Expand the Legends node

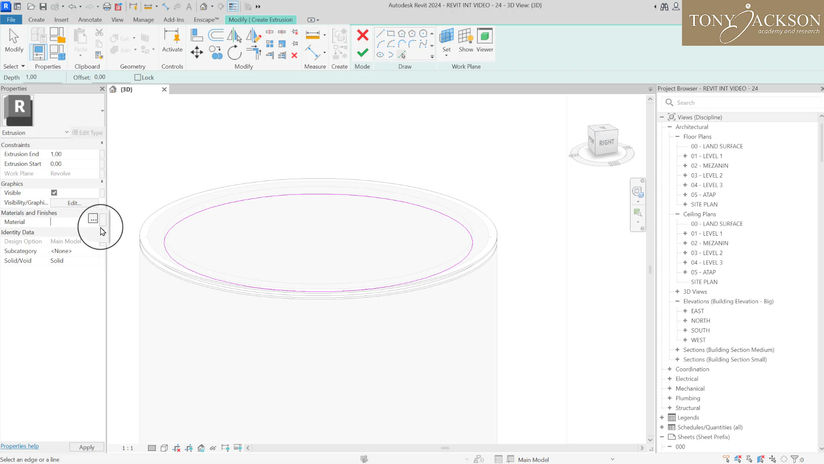point(662,418)
